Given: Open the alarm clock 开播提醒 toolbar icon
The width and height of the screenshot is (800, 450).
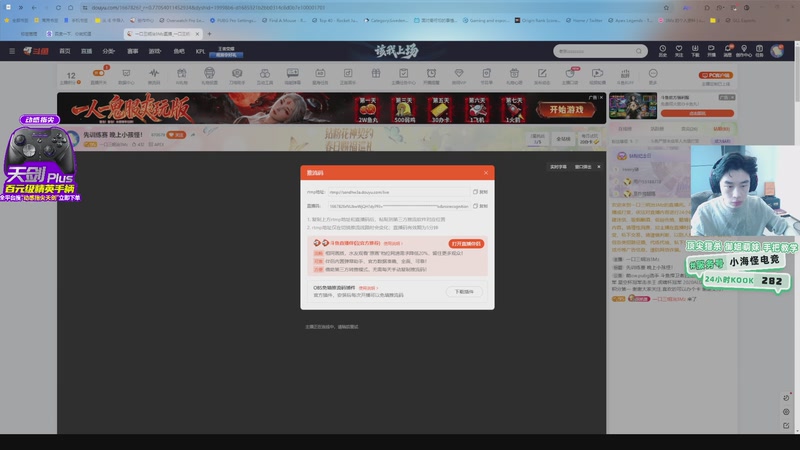Looking at the screenshot, I should coord(431,75).
